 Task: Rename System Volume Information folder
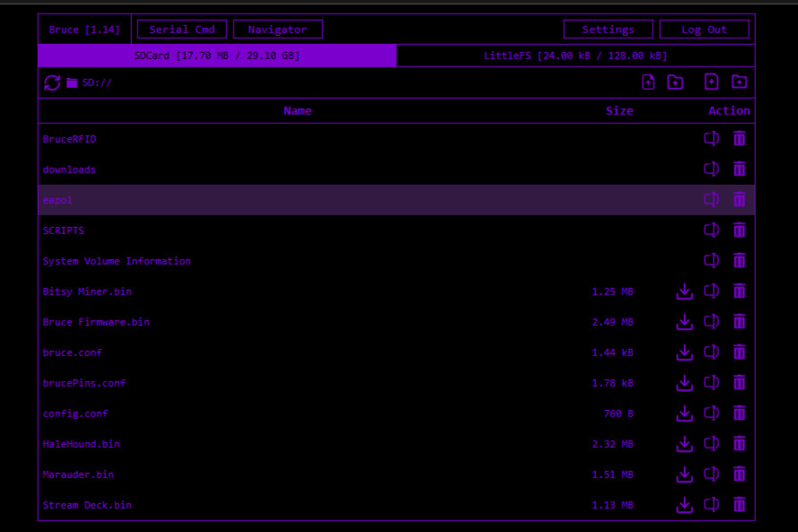point(712,260)
